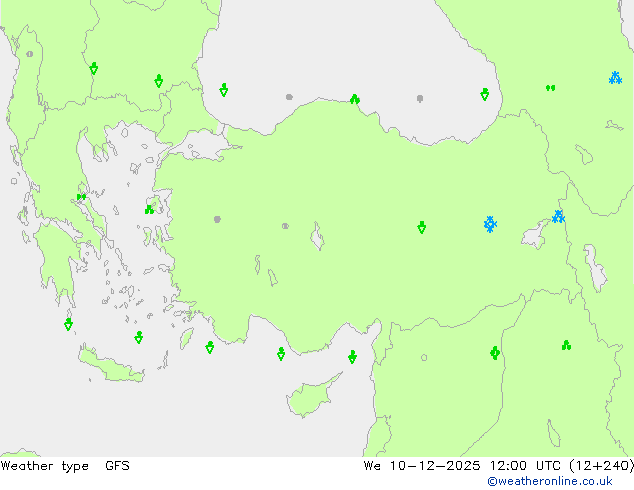
Task: Select the green shower symbol on Serbia-Bulgaria border
Action: [x=94, y=68]
